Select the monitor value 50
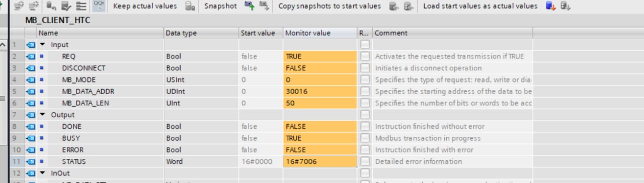 (320, 103)
